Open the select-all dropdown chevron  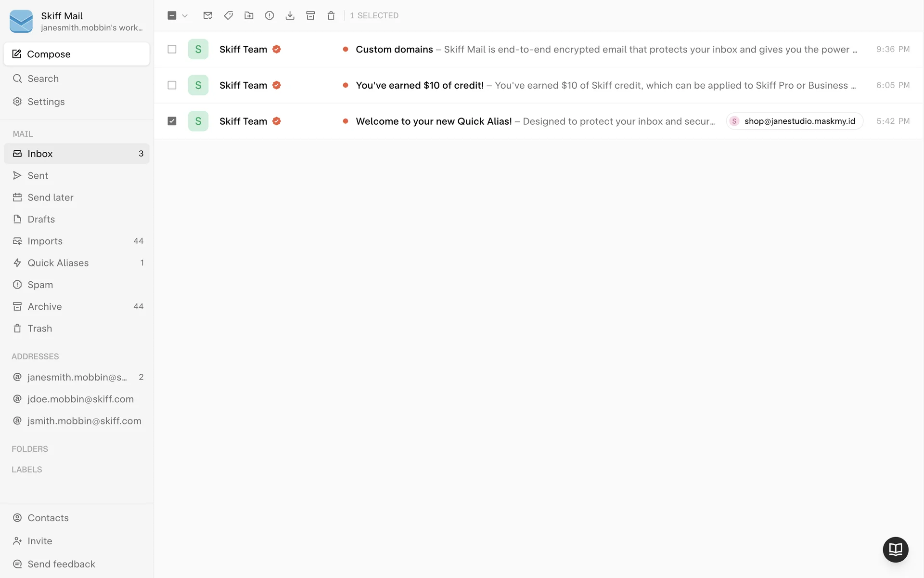click(185, 15)
